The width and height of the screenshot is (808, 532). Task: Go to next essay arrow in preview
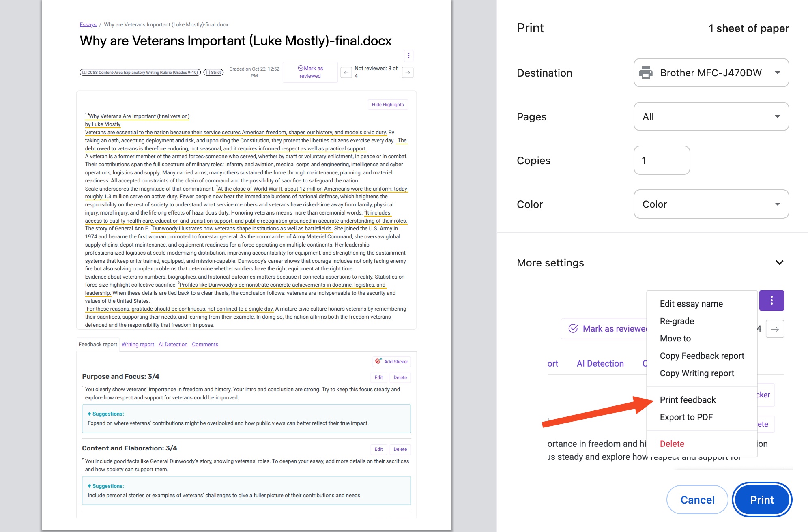click(x=408, y=73)
